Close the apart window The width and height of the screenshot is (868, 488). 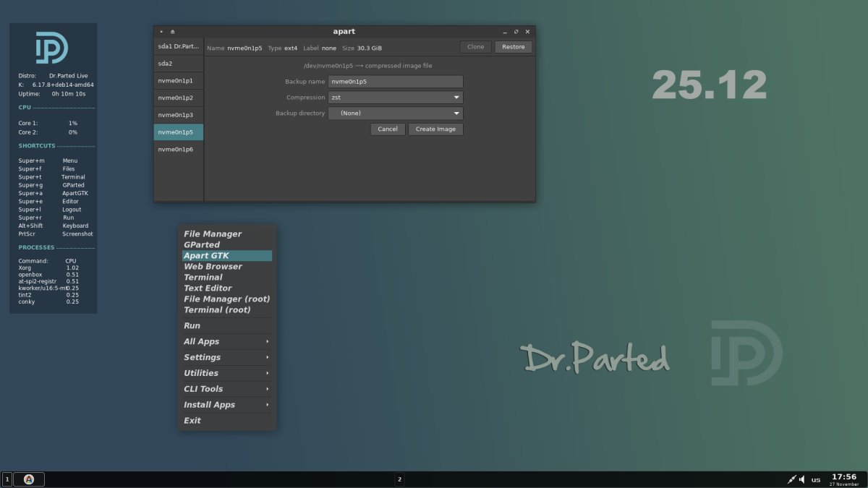point(527,32)
